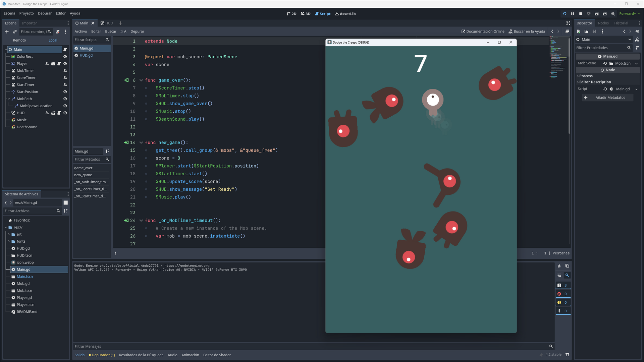
Task: Clear the output log
Action: [559, 266]
